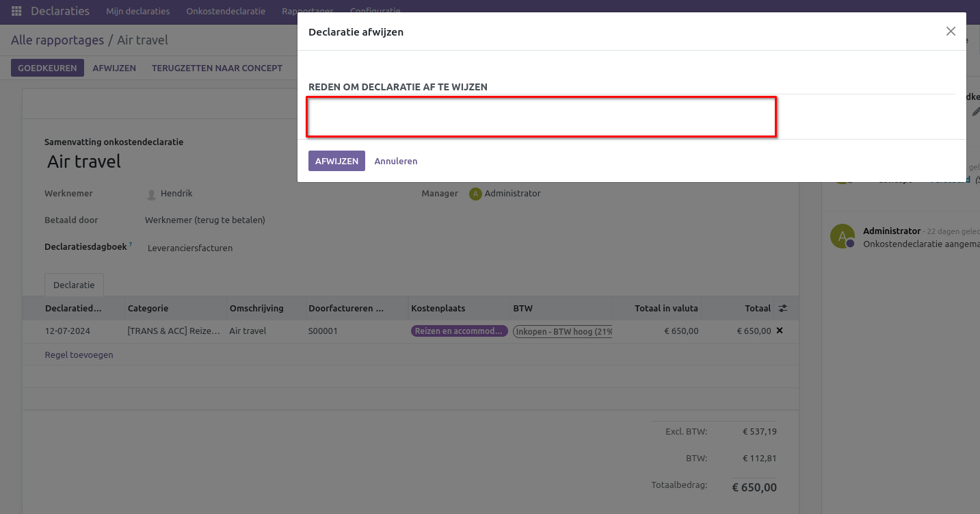Open the Onkostendeclaratie menu

226,12
